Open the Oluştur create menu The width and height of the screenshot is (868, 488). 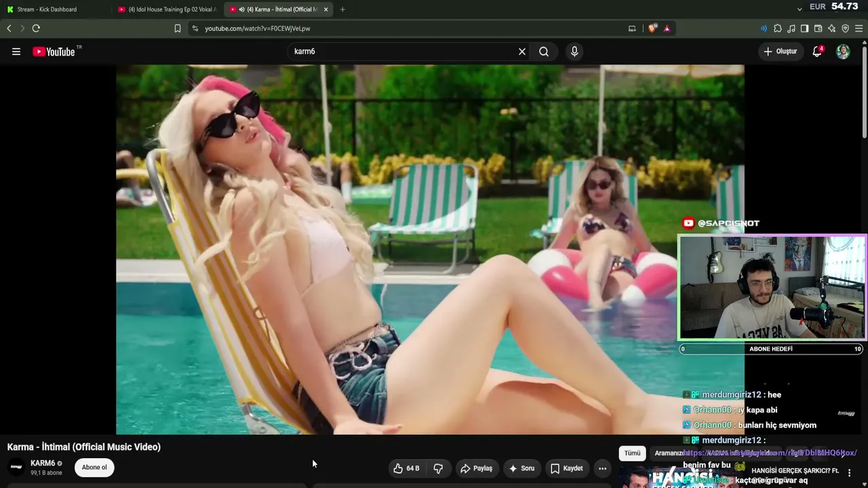pyautogui.click(x=780, y=52)
